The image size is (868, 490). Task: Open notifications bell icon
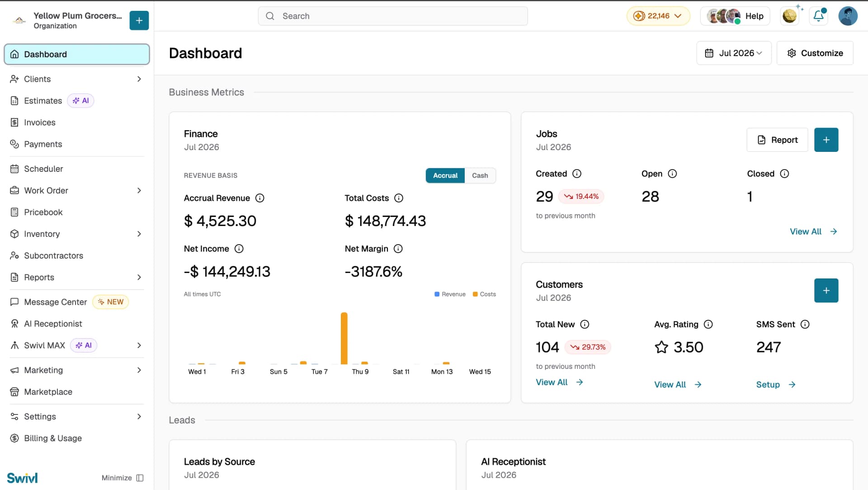(x=819, y=16)
